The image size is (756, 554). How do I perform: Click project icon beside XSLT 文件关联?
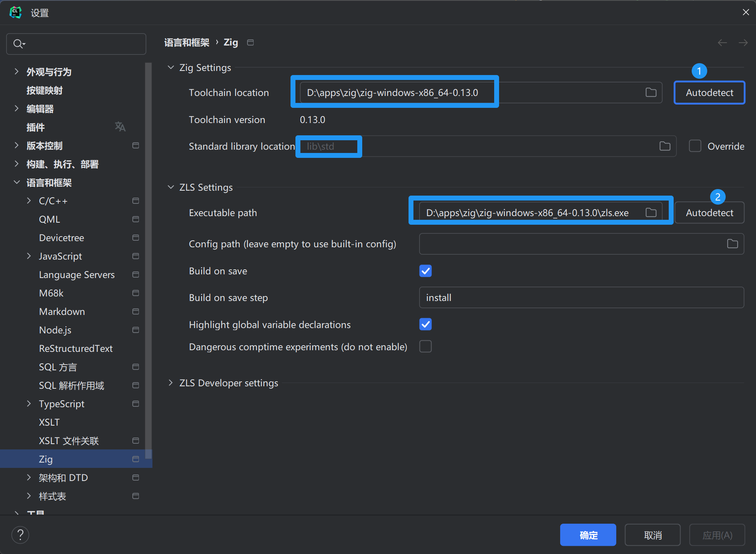tap(136, 441)
